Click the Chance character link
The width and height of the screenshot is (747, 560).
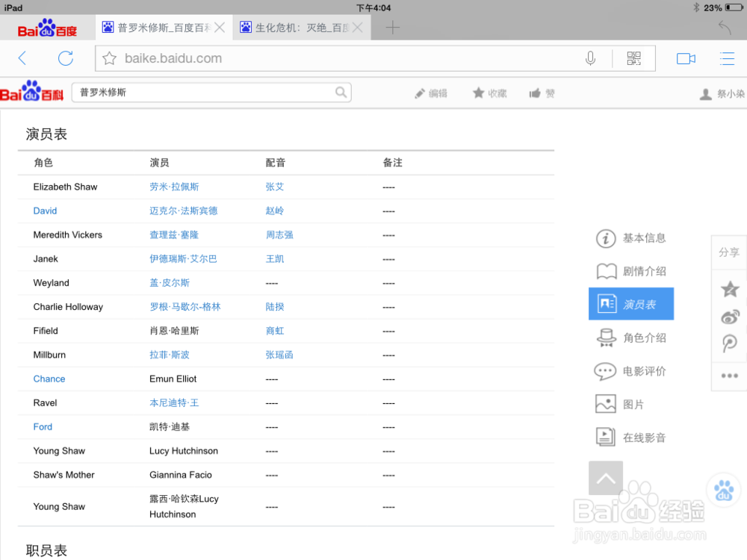(49, 379)
